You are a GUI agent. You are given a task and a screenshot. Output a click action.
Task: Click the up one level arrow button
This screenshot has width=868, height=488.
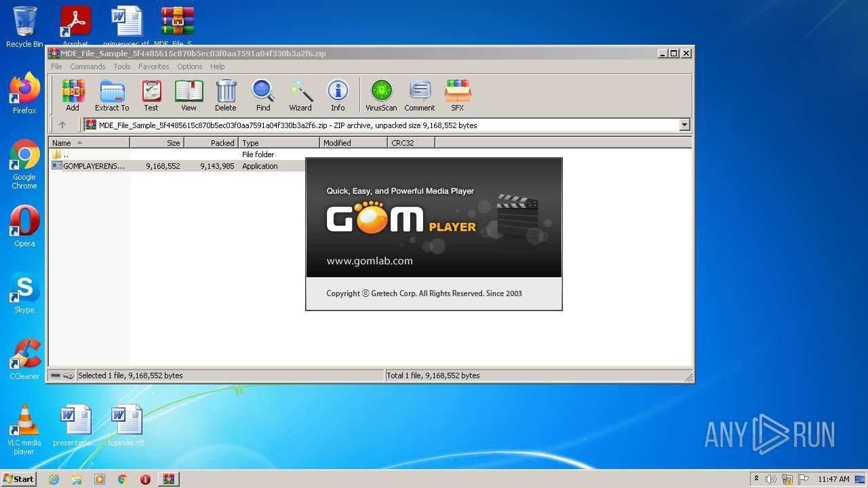point(62,125)
